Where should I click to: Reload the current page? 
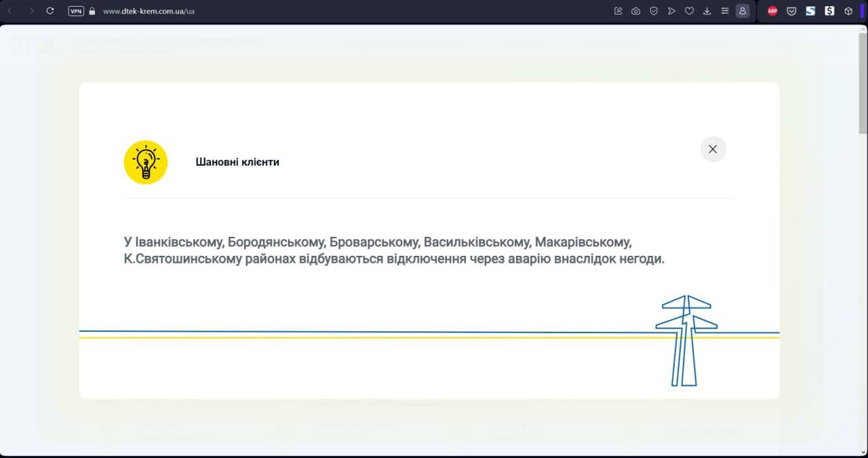click(50, 11)
